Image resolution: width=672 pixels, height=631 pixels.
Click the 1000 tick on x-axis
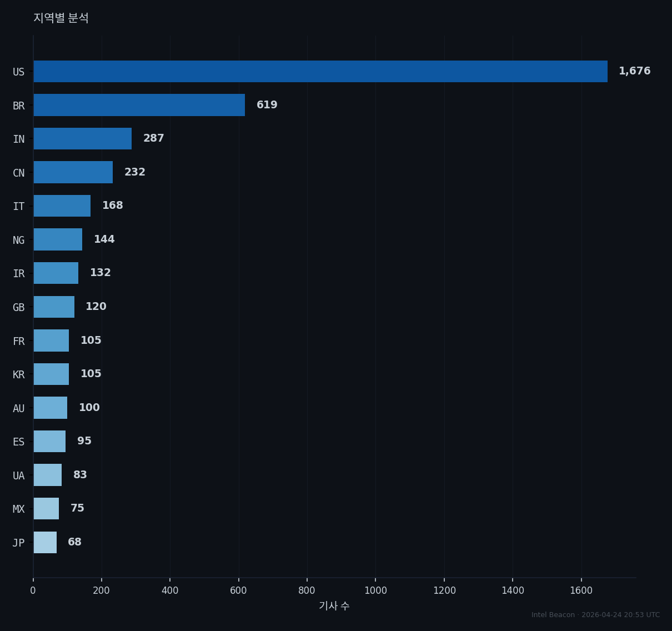(375, 590)
